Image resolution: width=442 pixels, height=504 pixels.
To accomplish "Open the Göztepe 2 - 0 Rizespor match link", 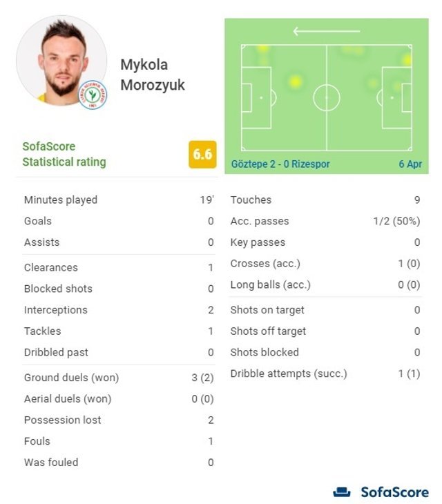I will point(281,164).
